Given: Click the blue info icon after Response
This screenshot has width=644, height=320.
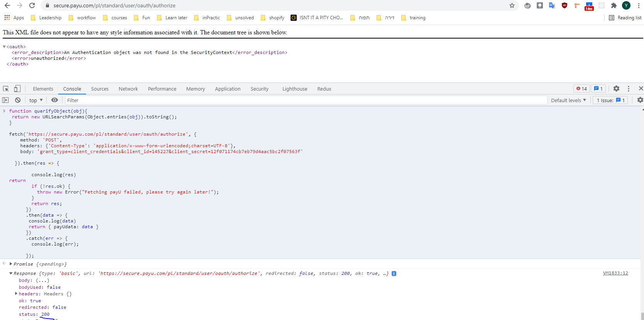Looking at the screenshot, I should 394,273.
